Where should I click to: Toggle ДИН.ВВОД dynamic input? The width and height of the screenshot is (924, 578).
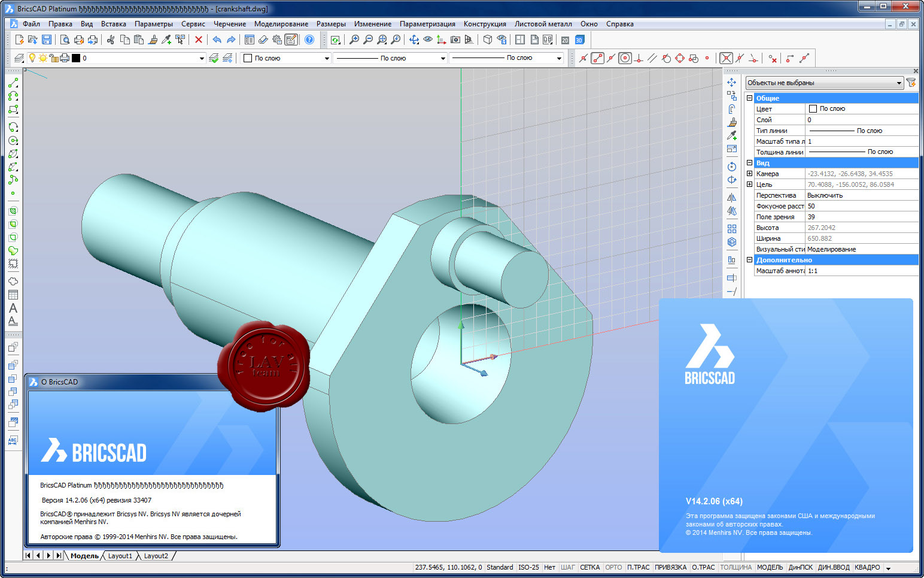pyautogui.click(x=834, y=567)
